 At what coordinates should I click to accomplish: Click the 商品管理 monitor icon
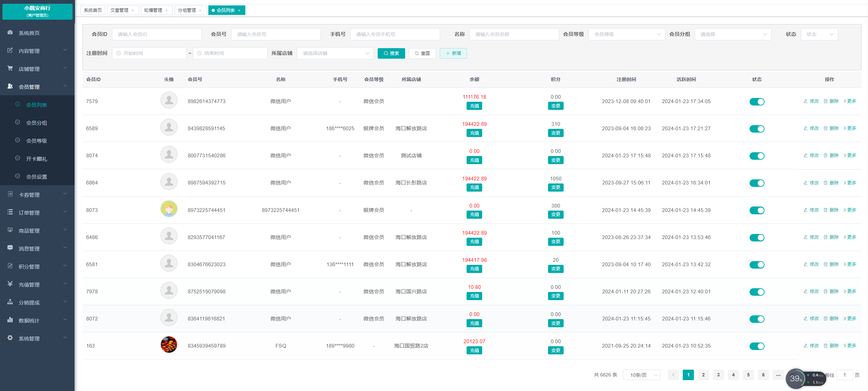(x=10, y=230)
